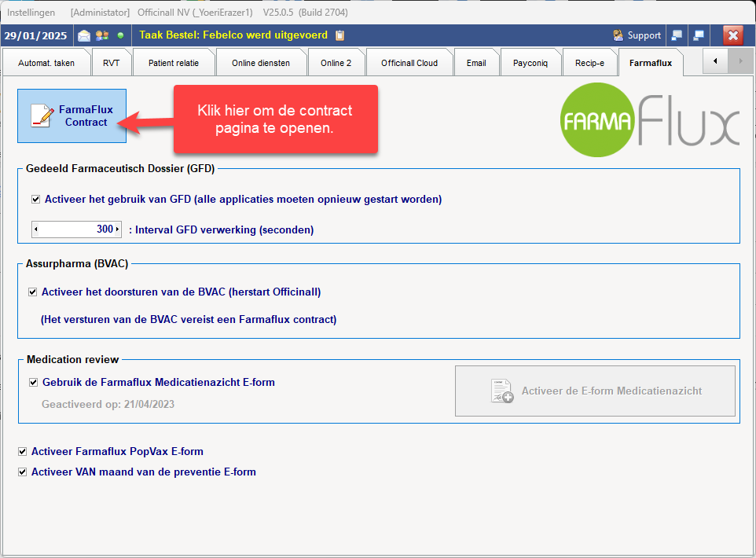Disable the GFD usage checkbox
756x558 pixels.
[36, 200]
